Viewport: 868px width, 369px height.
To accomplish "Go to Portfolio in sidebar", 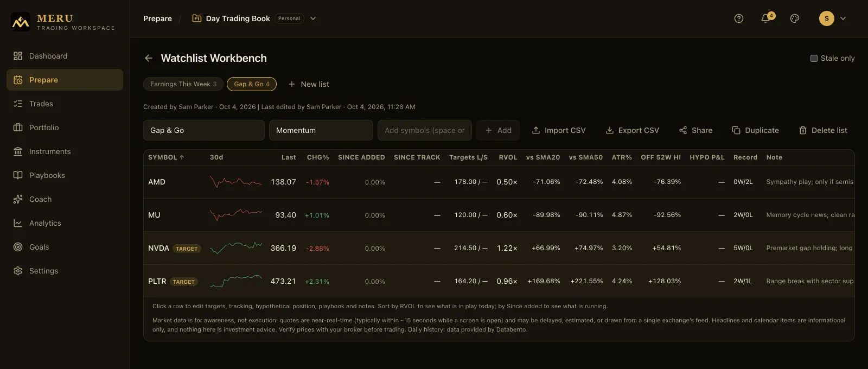I will [x=65, y=128].
